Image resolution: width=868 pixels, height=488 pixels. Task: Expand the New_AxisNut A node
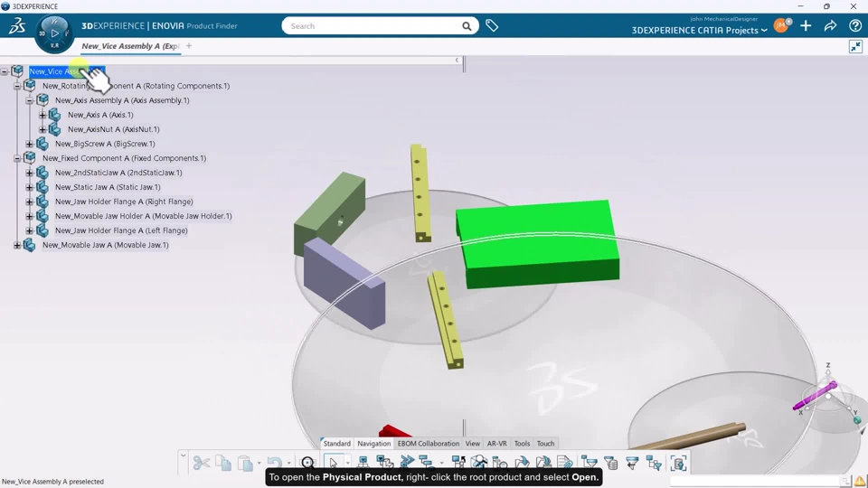coord(42,129)
